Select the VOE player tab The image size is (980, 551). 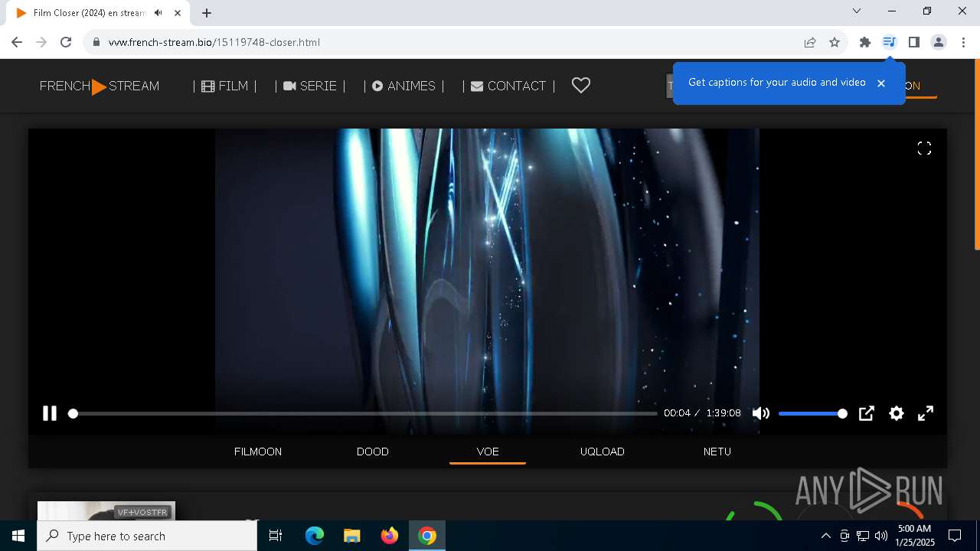pos(488,452)
